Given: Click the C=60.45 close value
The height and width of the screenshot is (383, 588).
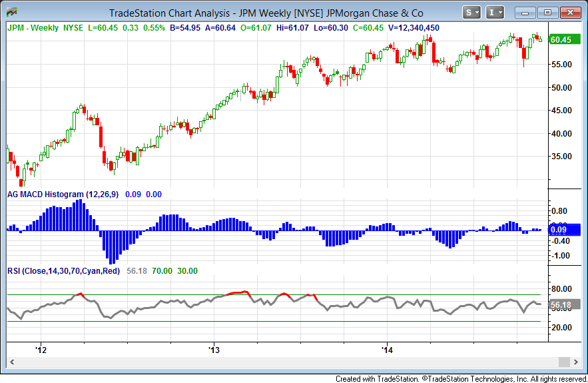Looking at the screenshot, I should coord(368,28).
